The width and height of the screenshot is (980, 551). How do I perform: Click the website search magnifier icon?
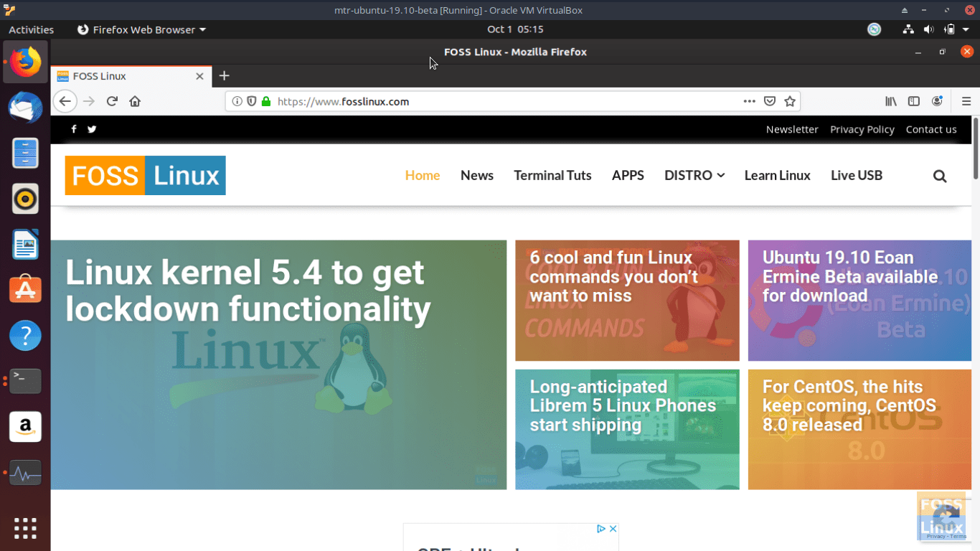[940, 176]
